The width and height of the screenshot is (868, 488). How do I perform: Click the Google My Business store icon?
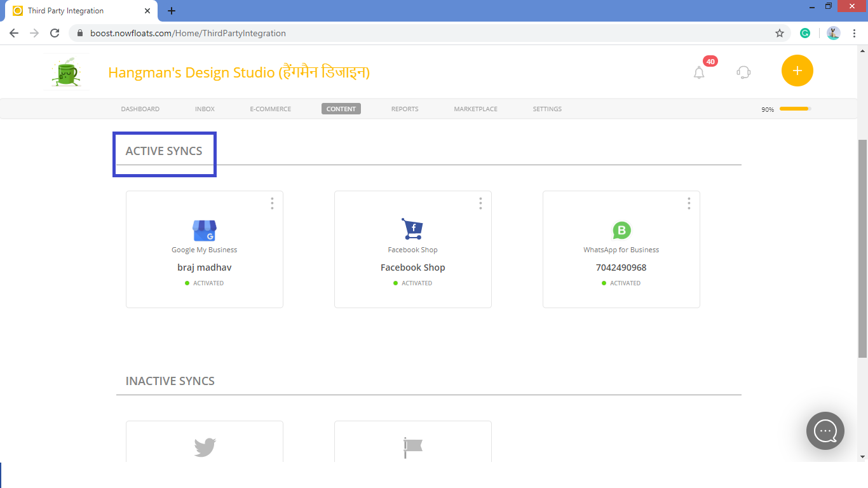[205, 231]
